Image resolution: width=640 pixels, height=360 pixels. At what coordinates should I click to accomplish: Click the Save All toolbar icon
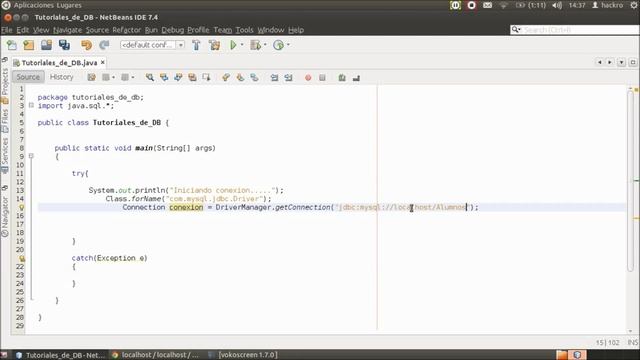pyautogui.click(x=64, y=45)
